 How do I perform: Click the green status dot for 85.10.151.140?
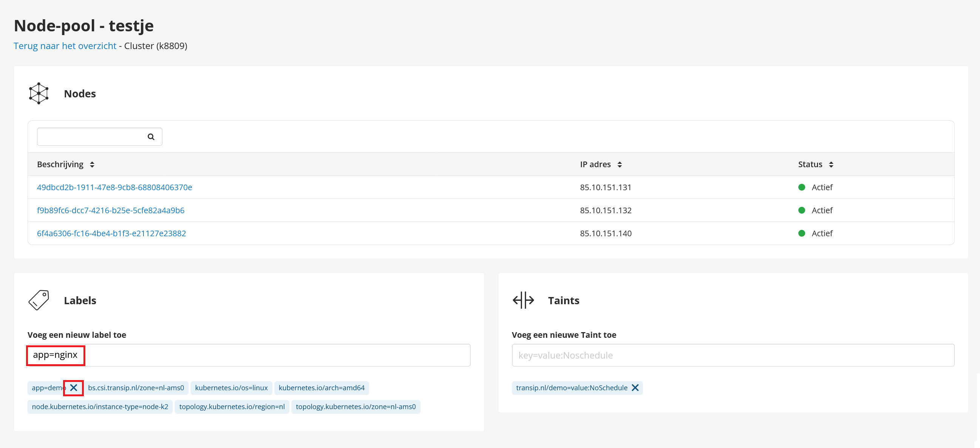(x=802, y=234)
